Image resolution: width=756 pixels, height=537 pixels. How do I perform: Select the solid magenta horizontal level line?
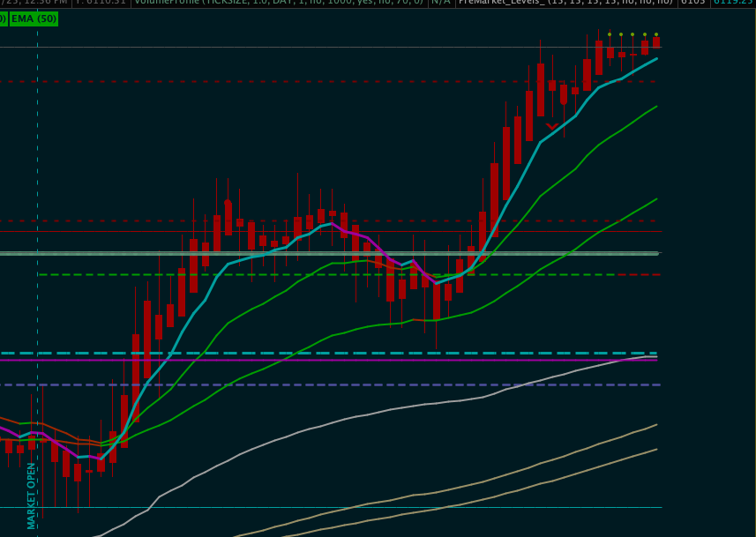point(265,360)
